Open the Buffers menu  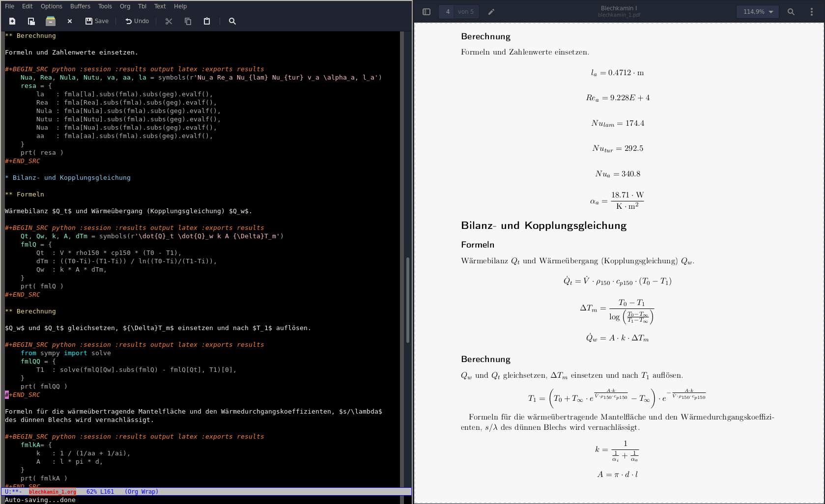80,6
